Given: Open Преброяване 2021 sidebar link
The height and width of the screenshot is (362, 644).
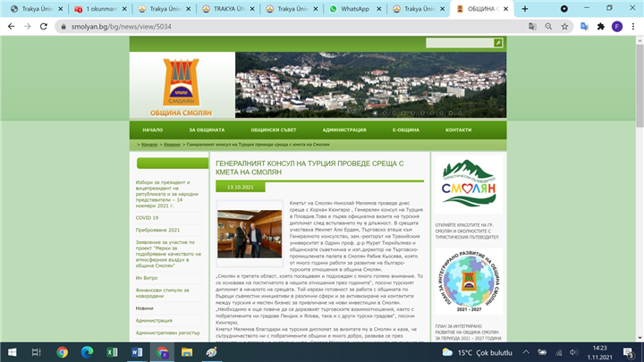Looking at the screenshot, I should pos(157,231).
